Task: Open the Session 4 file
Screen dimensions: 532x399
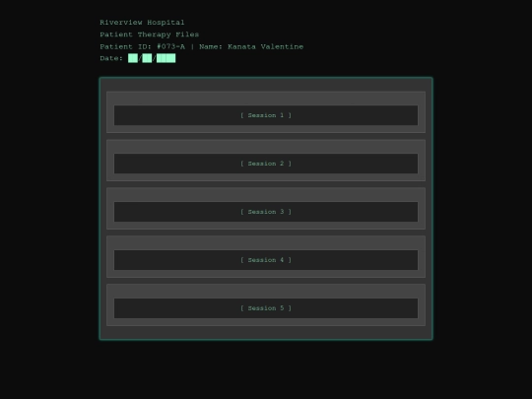Action: tap(266, 260)
